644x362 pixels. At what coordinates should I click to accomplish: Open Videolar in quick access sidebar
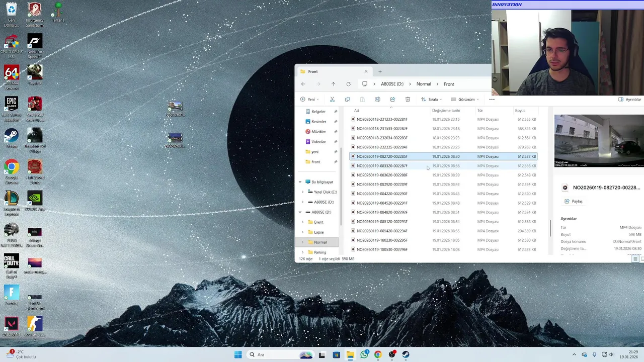point(318,142)
